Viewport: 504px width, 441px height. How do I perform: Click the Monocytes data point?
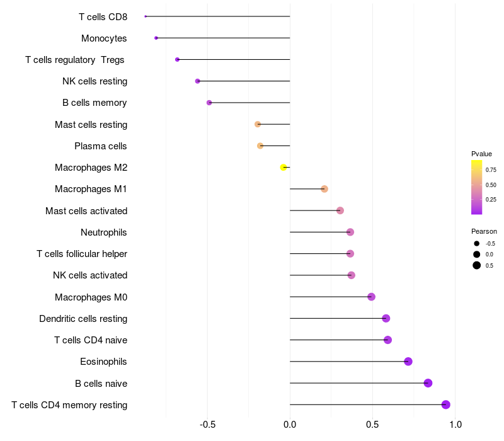point(156,38)
